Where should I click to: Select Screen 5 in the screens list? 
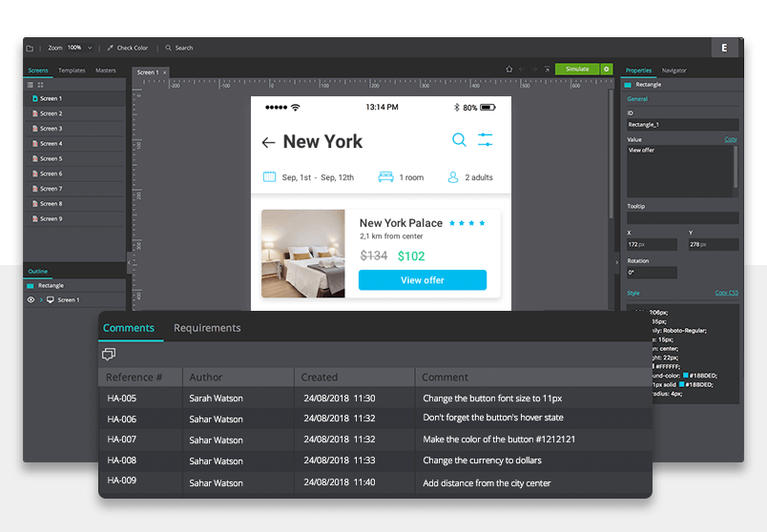[x=74, y=159]
